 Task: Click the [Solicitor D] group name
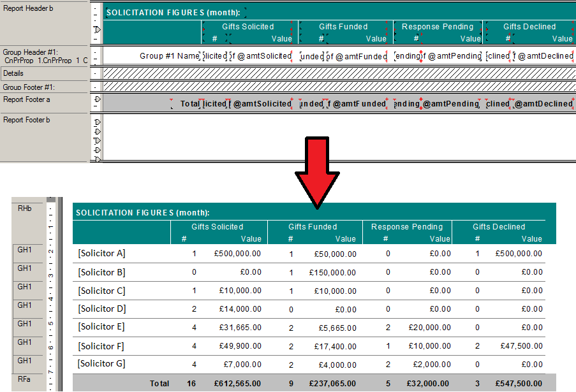tap(102, 309)
